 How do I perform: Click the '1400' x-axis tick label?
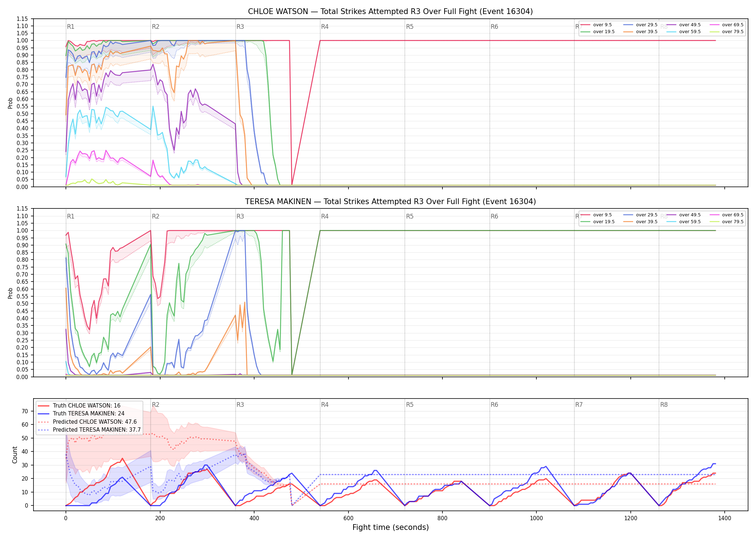(725, 518)
